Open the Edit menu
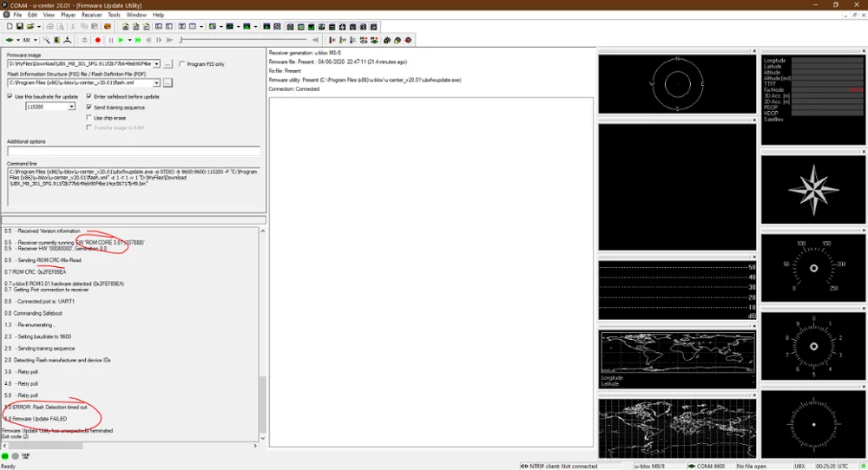Screen dimensions: 868x470 pos(33,15)
